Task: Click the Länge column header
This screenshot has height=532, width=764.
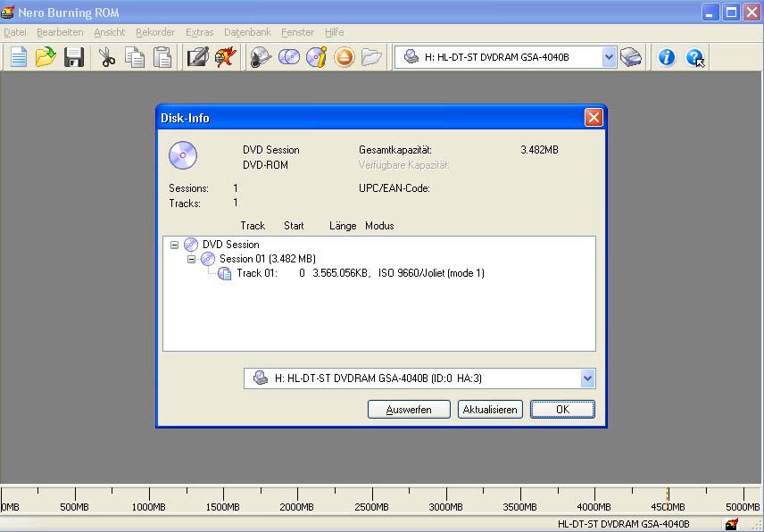Action: pos(343,226)
